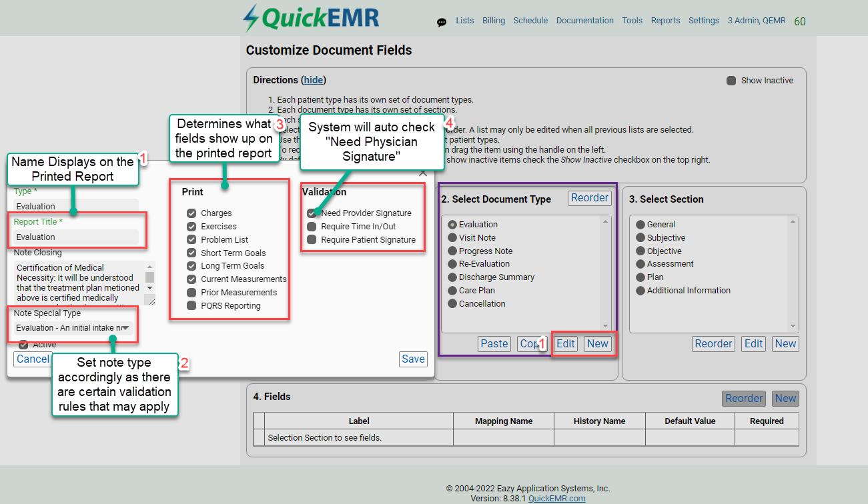
Task: Click the section list scrollbar
Action: point(794,273)
